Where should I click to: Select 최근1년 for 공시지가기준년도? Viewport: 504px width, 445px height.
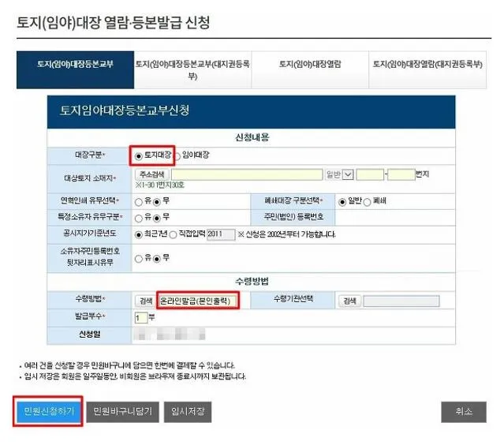(139, 235)
